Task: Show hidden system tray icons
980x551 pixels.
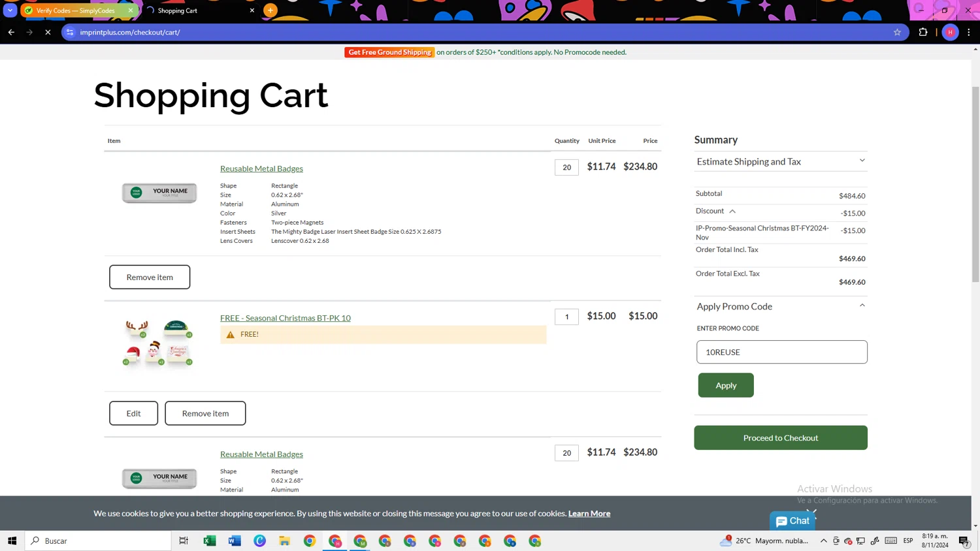Action: (824, 541)
